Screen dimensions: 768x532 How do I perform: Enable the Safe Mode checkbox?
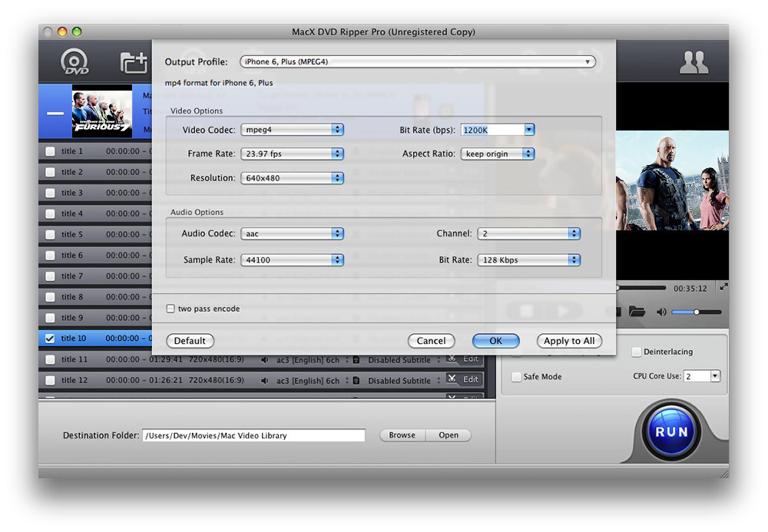tap(516, 376)
